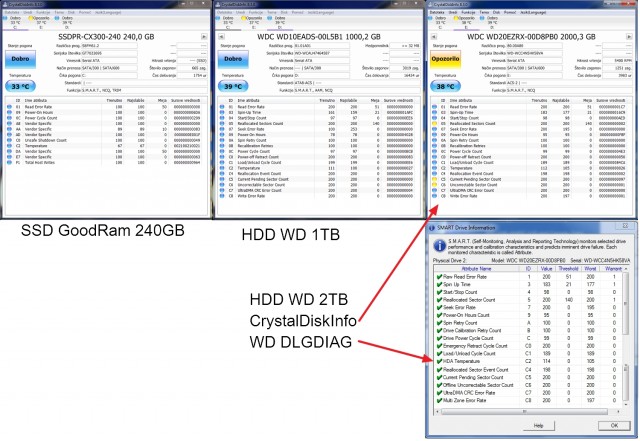Screen dimensions: 640x441
Task: Sort by Worst column in SMART dialog
Action: pyautogui.click(x=590, y=269)
